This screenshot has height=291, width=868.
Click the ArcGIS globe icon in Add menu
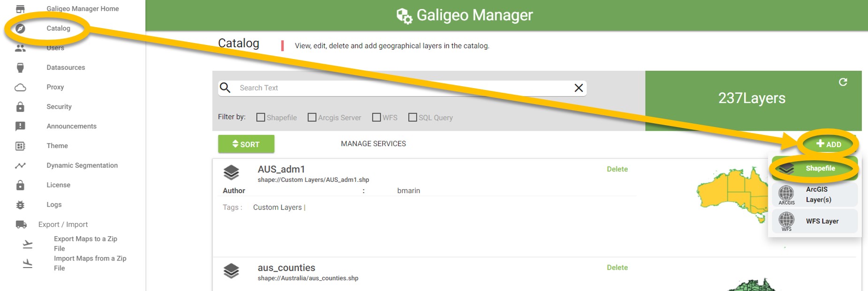point(786,194)
